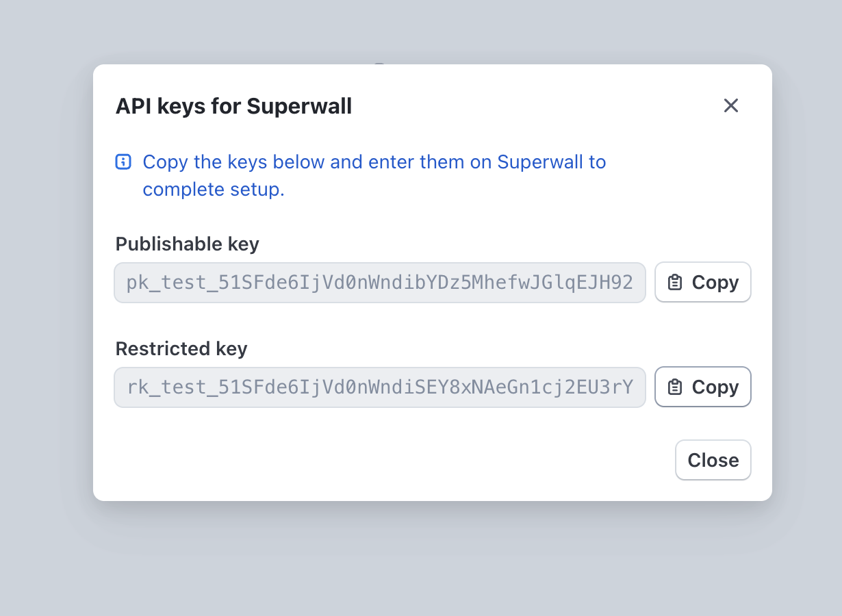Viewport: 842px width, 616px height.
Task: Close the dialog with the X icon
Action: pyautogui.click(x=731, y=105)
